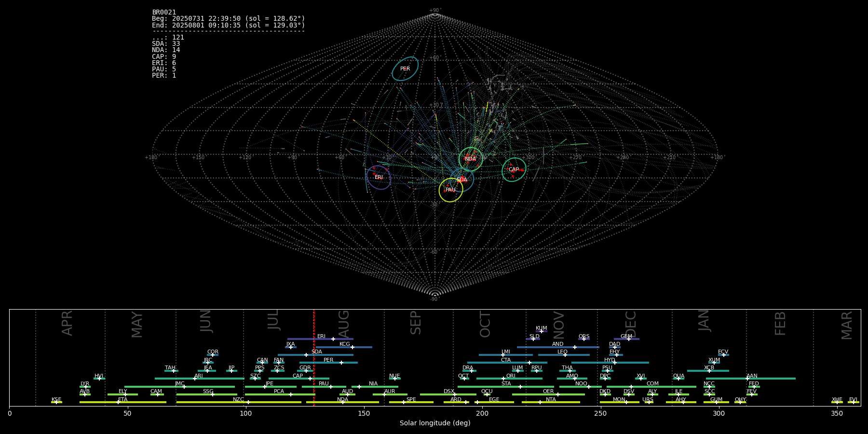Click the 'ERI: 6' legend entry

[x=164, y=63]
